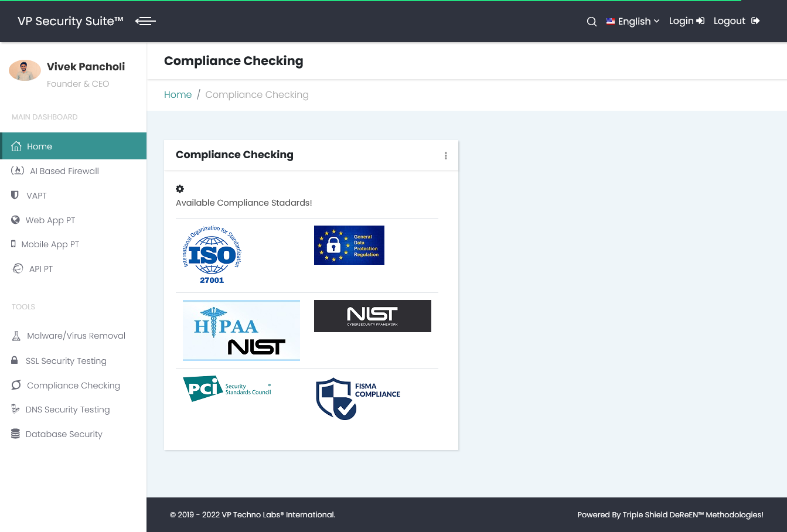This screenshot has width=787, height=532.
Task: Click the Home house icon
Action: 16,146
